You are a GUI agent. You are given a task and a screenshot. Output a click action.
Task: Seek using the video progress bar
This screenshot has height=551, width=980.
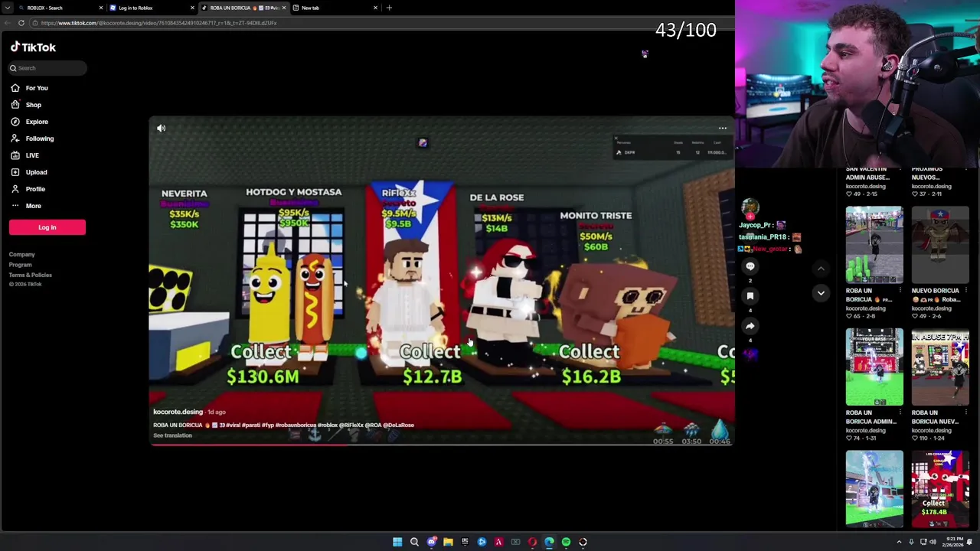[442, 444]
